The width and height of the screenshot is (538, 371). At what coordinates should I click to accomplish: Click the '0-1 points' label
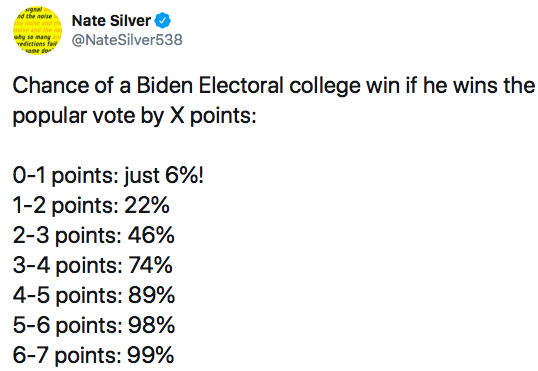[66, 176]
